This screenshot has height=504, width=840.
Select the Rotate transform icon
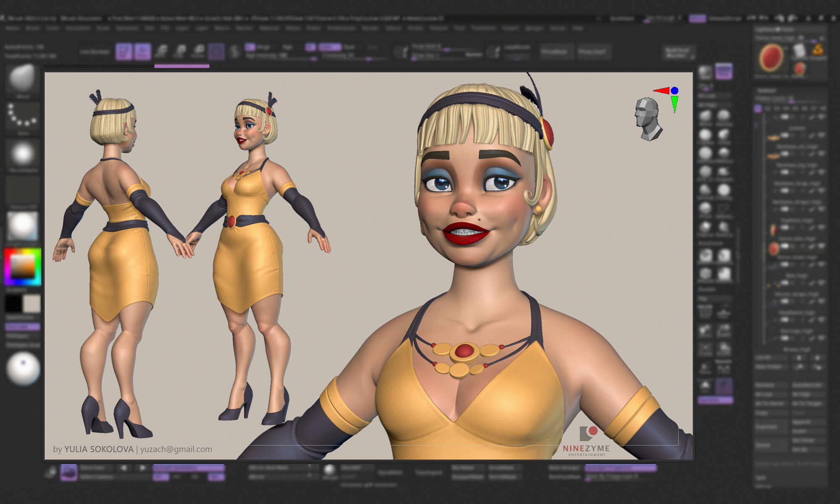pyautogui.click(x=198, y=52)
